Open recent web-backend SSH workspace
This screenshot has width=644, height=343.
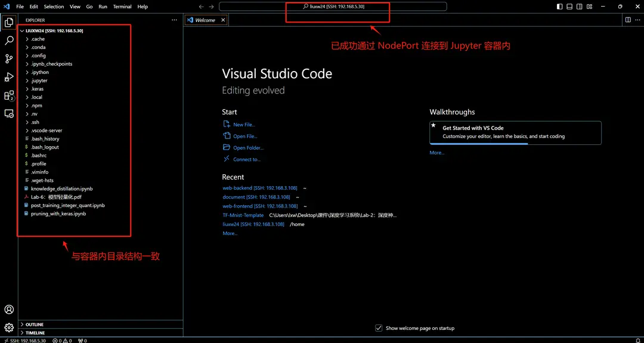pyautogui.click(x=259, y=188)
